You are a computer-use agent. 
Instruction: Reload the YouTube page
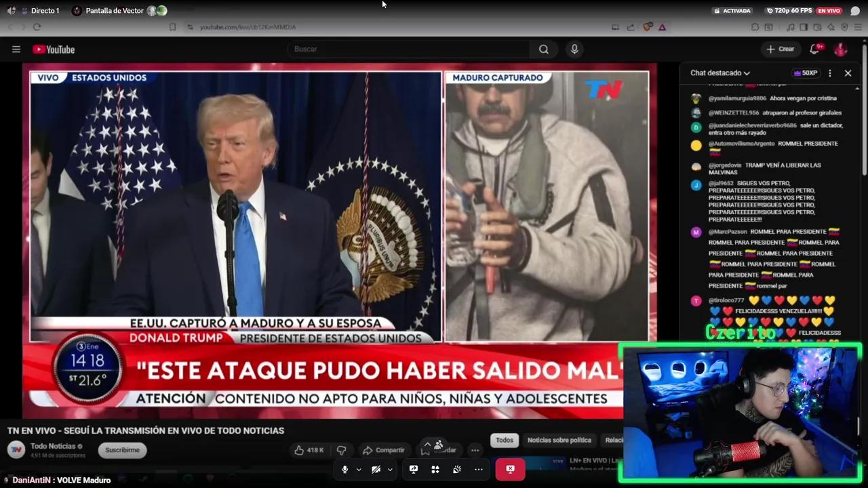click(x=37, y=27)
